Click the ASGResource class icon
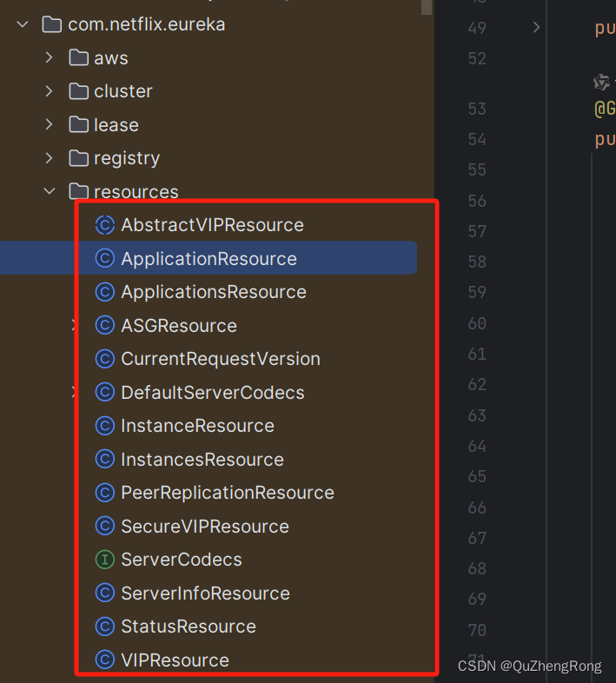Image resolution: width=616 pixels, height=683 pixels. (105, 325)
